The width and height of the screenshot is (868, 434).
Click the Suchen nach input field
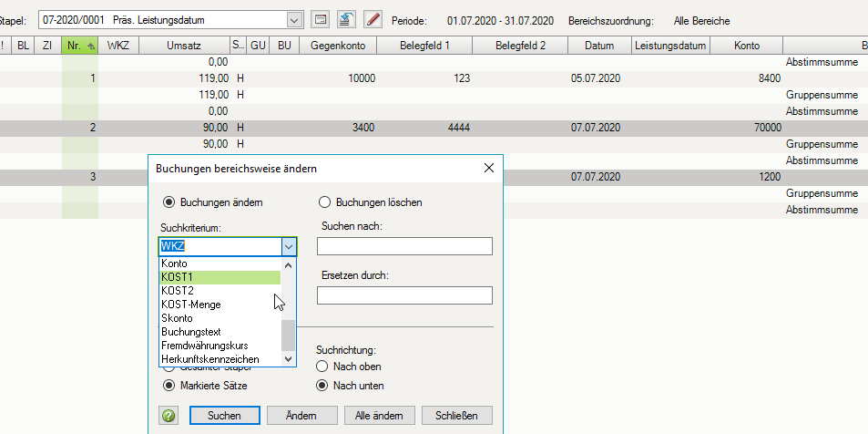coord(404,246)
